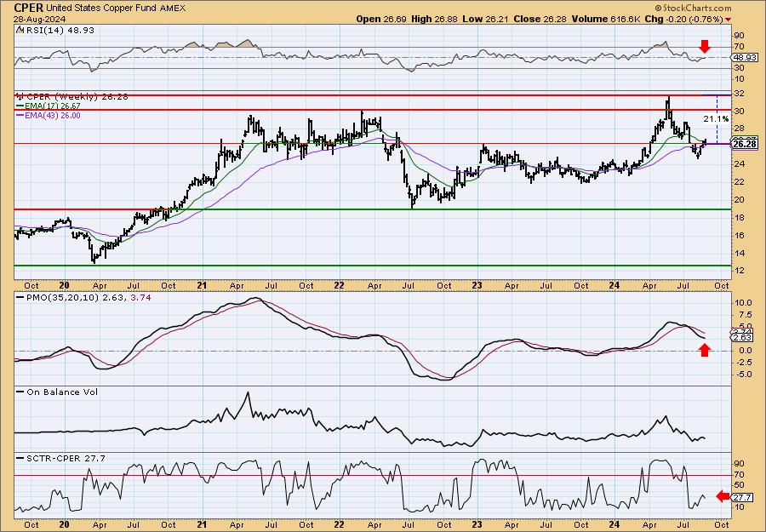Click the EMA(17) 26.67 legend entry
The image size is (766, 532).
click(x=54, y=106)
